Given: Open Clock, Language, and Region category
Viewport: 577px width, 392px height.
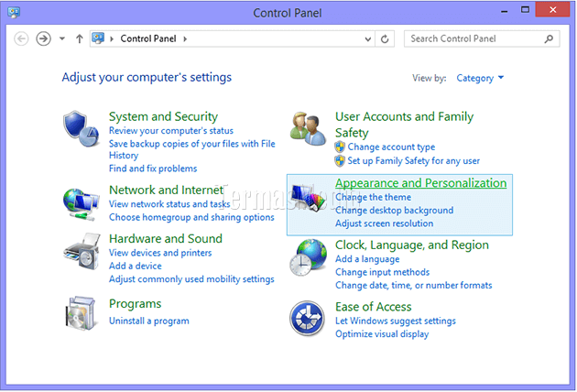Looking at the screenshot, I should [x=412, y=245].
